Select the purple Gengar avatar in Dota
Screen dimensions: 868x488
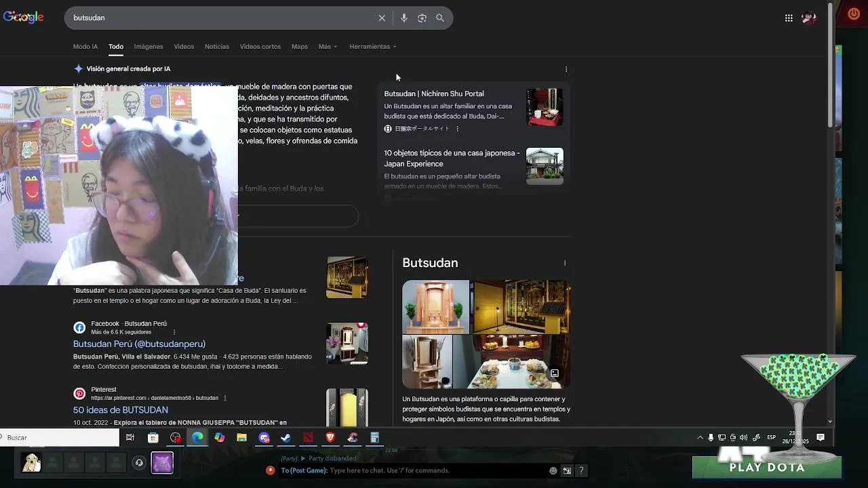point(162,463)
